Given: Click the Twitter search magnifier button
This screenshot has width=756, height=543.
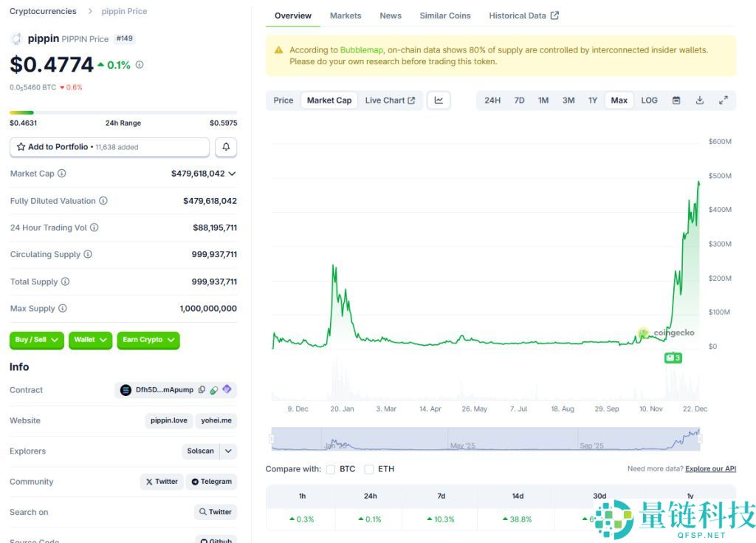Looking at the screenshot, I should tap(216, 512).
